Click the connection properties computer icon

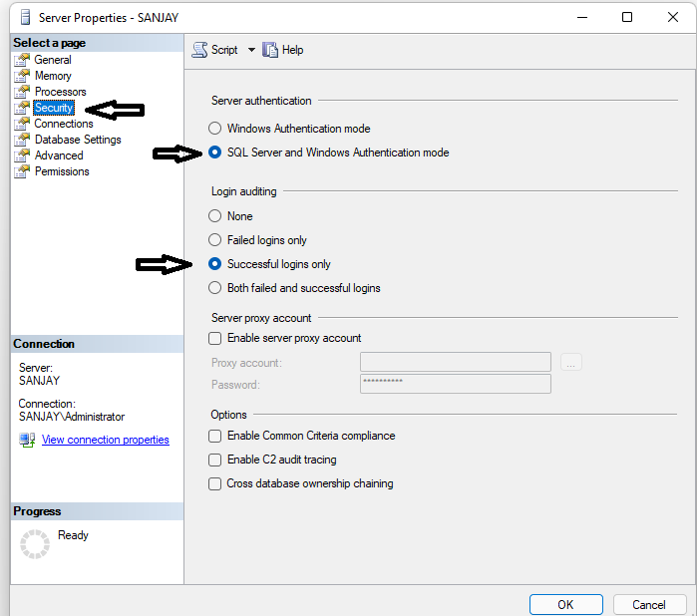point(27,440)
